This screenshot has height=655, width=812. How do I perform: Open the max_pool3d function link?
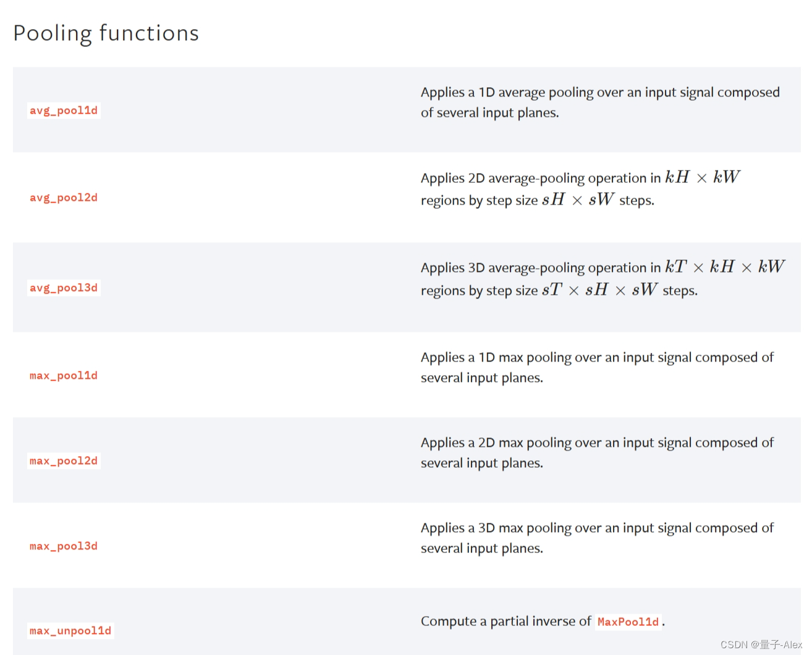(x=64, y=546)
